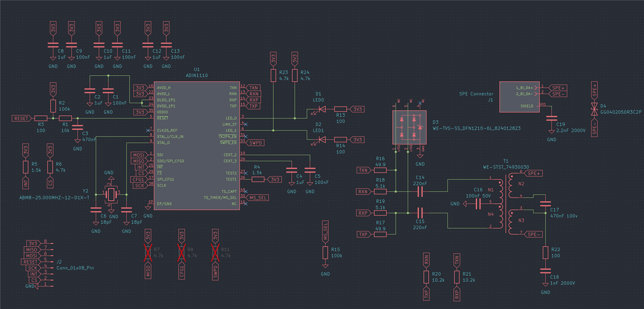Click the SPE Connector label text
Viewport: 644px width, 309px height.
coord(476,94)
